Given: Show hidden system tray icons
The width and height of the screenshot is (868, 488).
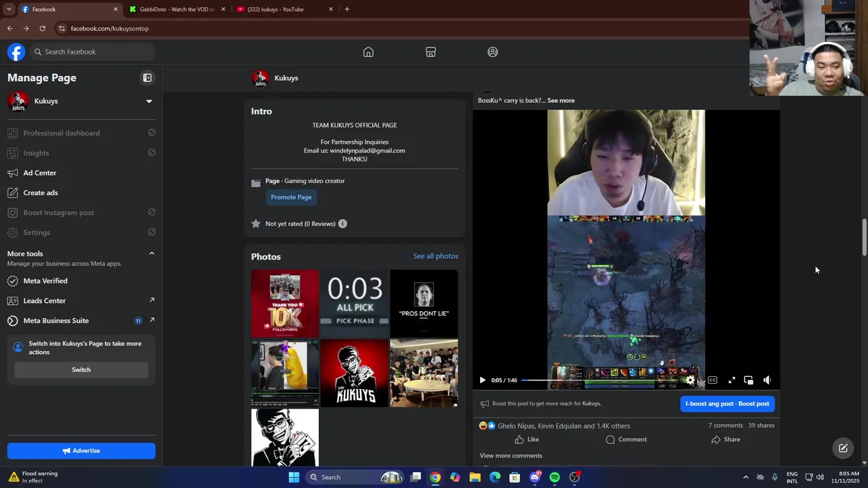Looking at the screenshot, I should pyautogui.click(x=745, y=477).
